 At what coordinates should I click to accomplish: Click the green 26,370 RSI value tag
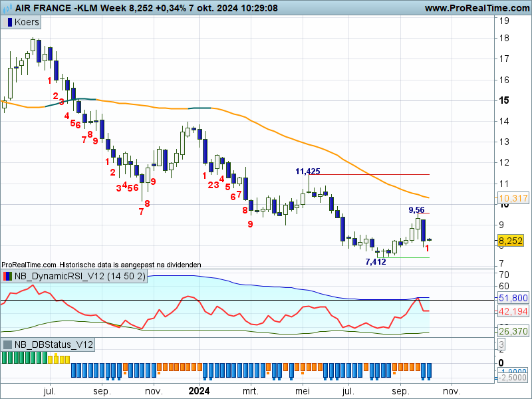tap(512, 331)
